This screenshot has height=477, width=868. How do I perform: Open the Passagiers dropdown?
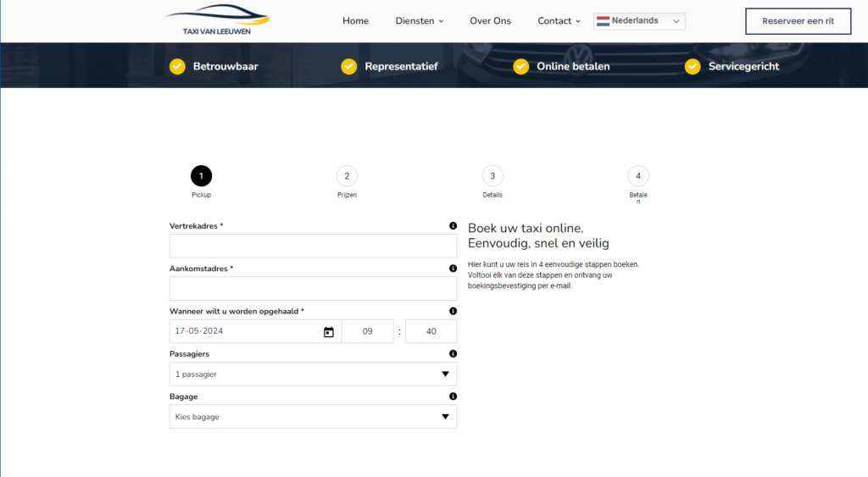(314, 374)
